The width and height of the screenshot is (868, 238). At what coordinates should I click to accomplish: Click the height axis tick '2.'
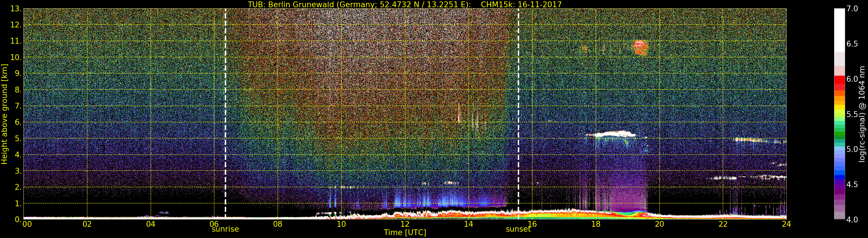(x=18, y=187)
